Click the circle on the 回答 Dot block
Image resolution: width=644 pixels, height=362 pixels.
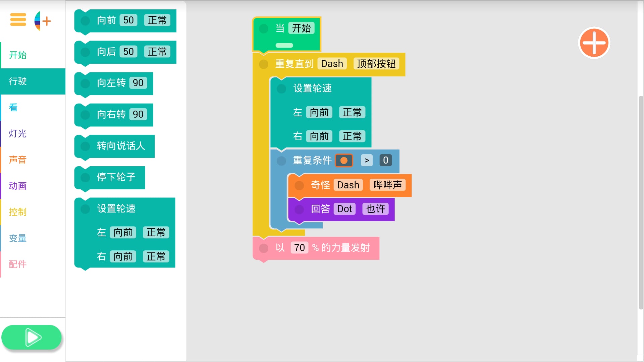(299, 209)
